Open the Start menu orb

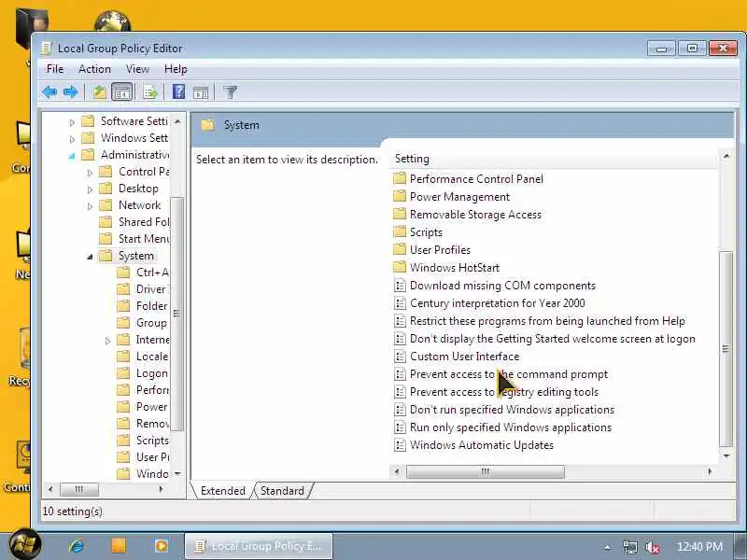click(x=25, y=544)
